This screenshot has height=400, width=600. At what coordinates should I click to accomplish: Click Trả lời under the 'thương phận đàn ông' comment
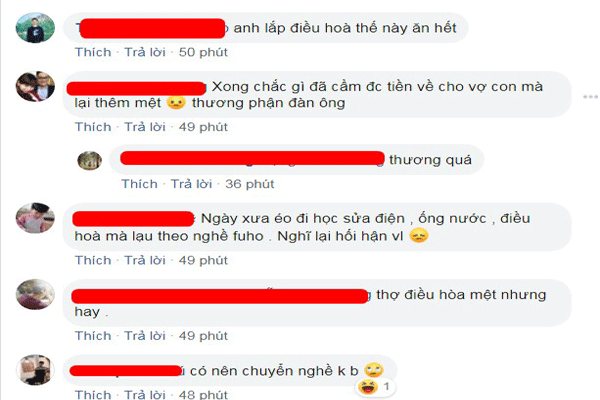[145, 127]
